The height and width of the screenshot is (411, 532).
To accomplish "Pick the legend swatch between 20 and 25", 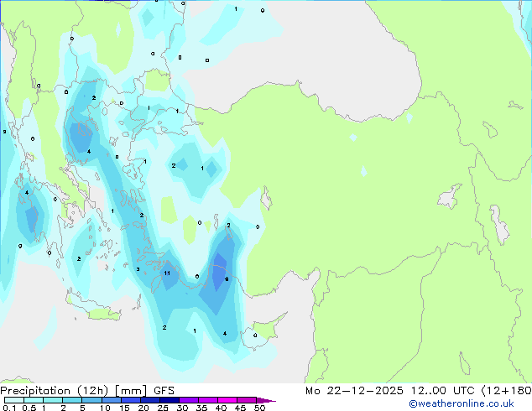I will click(150, 400).
